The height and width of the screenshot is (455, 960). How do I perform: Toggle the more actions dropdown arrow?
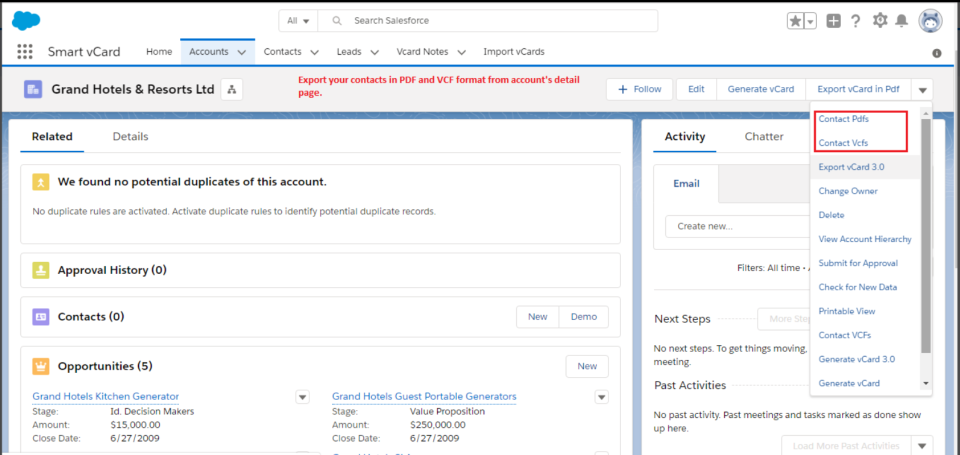[922, 89]
